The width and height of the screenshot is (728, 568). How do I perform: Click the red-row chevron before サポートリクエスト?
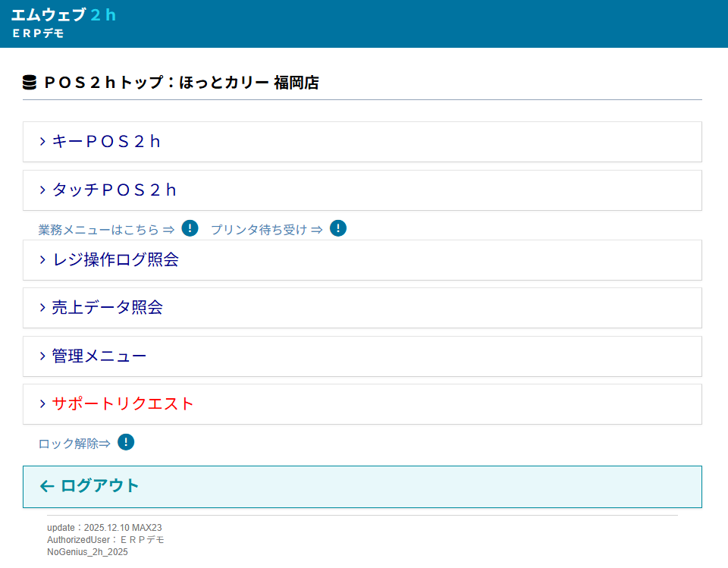point(42,404)
